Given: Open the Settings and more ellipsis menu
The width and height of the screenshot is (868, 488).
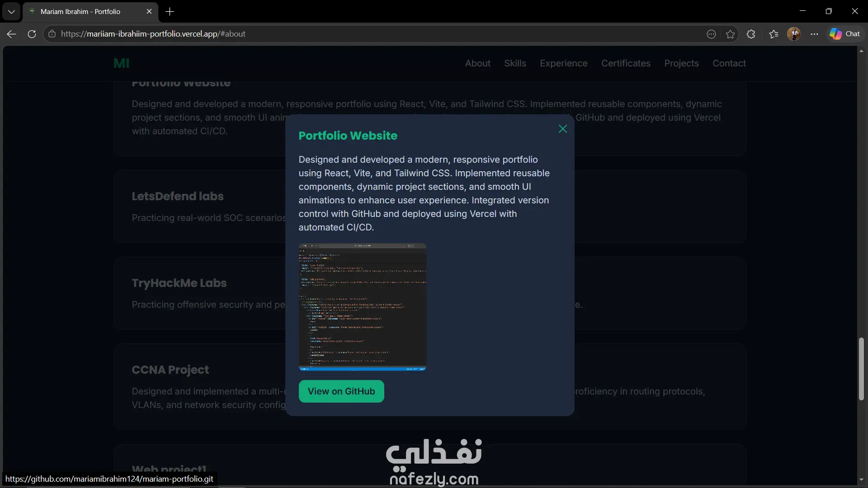Looking at the screenshot, I should coord(814,34).
